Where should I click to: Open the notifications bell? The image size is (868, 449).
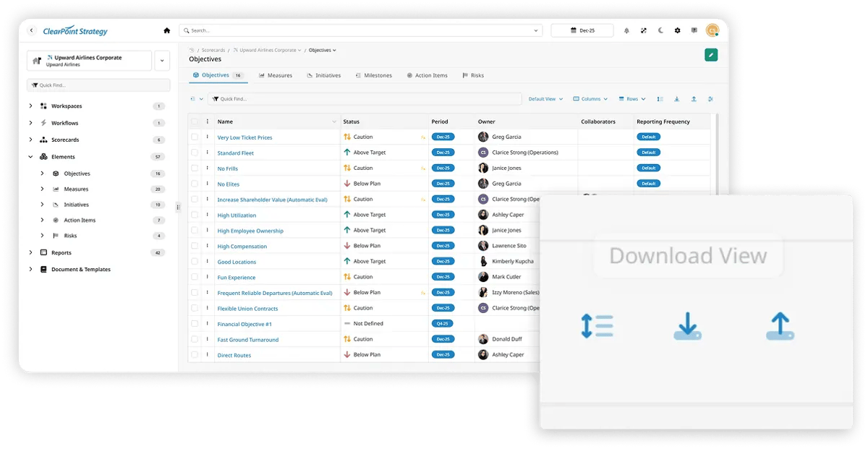coord(626,30)
